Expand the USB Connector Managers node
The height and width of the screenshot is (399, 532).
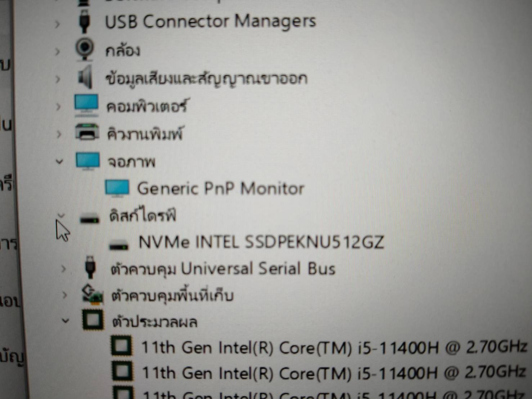[x=58, y=24]
